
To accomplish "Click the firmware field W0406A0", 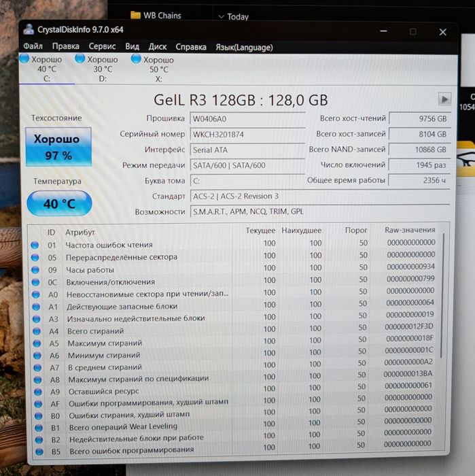I will [x=247, y=119].
